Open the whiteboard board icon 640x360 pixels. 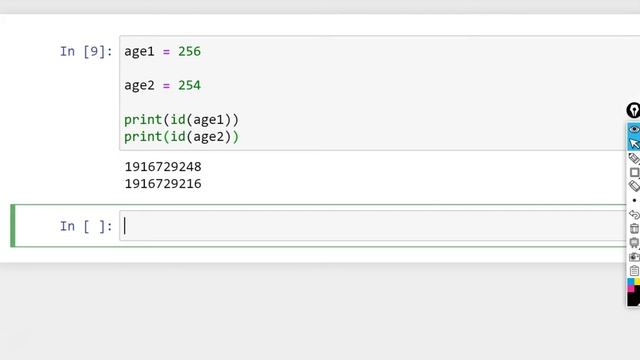634,243
